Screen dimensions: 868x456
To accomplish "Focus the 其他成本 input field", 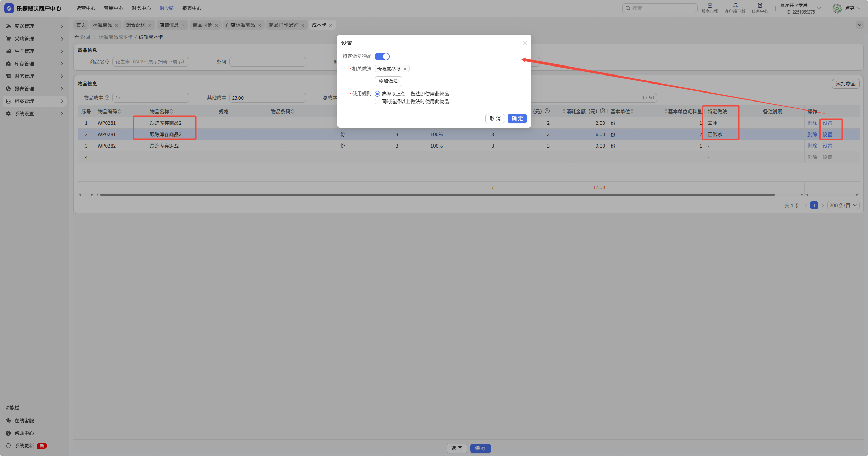I will click(267, 98).
